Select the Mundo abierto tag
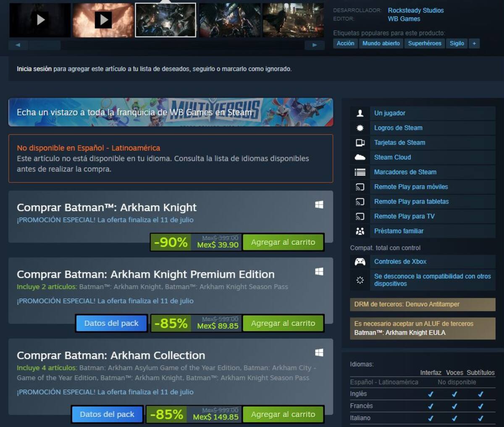Image resolution: width=504 pixels, height=427 pixels. [381, 43]
